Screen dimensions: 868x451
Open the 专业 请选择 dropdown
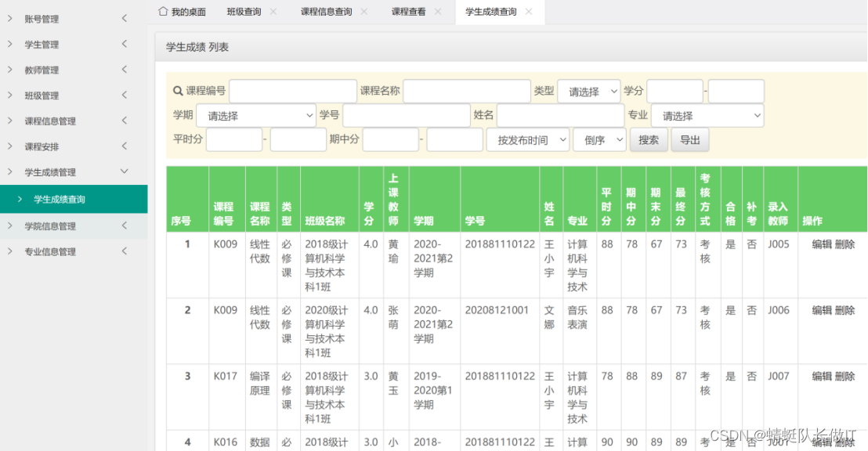click(x=707, y=115)
